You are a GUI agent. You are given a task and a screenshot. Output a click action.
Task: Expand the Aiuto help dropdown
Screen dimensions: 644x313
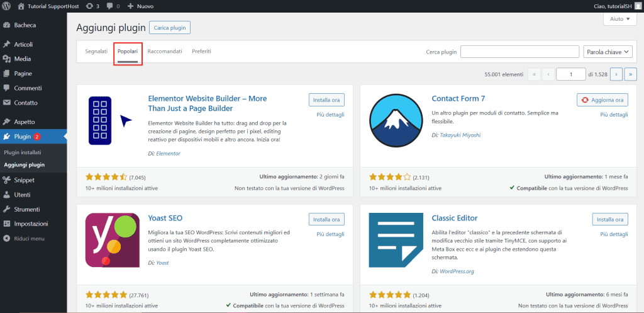[619, 19]
